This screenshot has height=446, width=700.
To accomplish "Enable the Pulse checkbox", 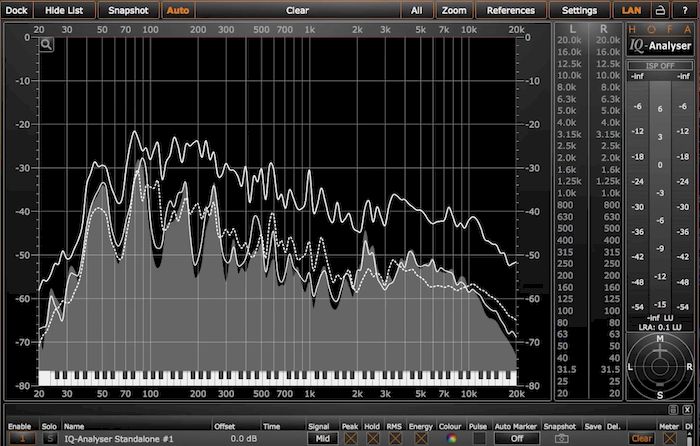I will pyautogui.click(x=479, y=439).
